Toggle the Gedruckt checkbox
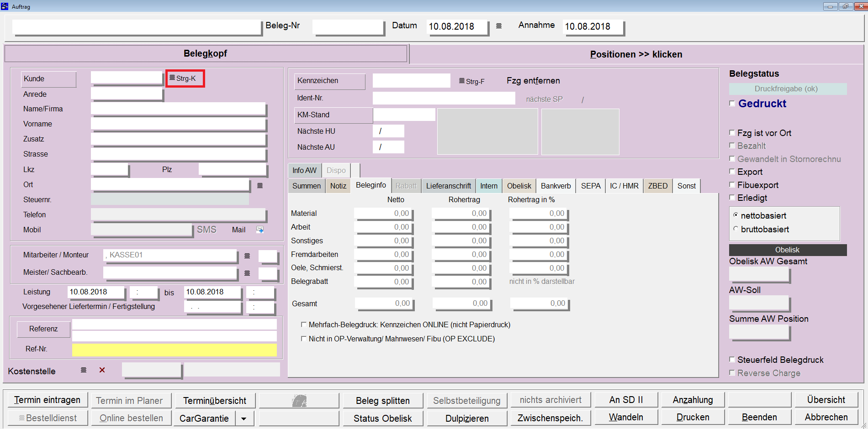Viewport: 868px width, 429px height. (x=732, y=104)
